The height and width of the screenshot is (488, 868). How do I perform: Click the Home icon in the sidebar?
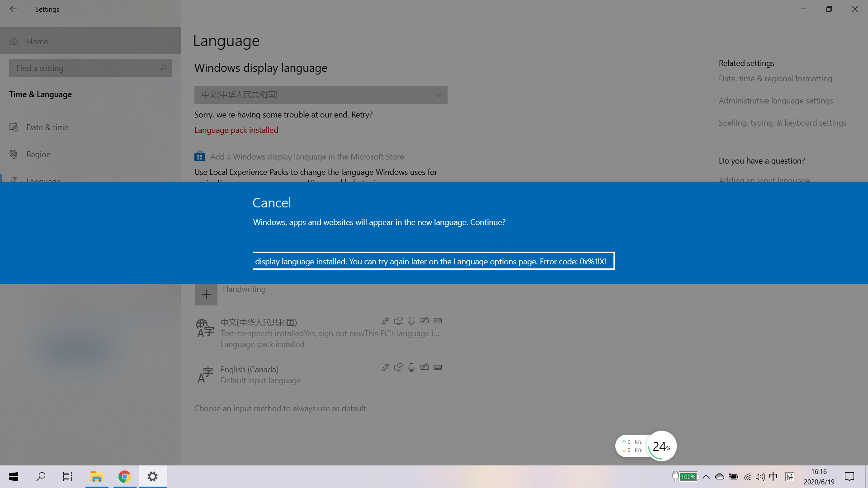point(14,41)
